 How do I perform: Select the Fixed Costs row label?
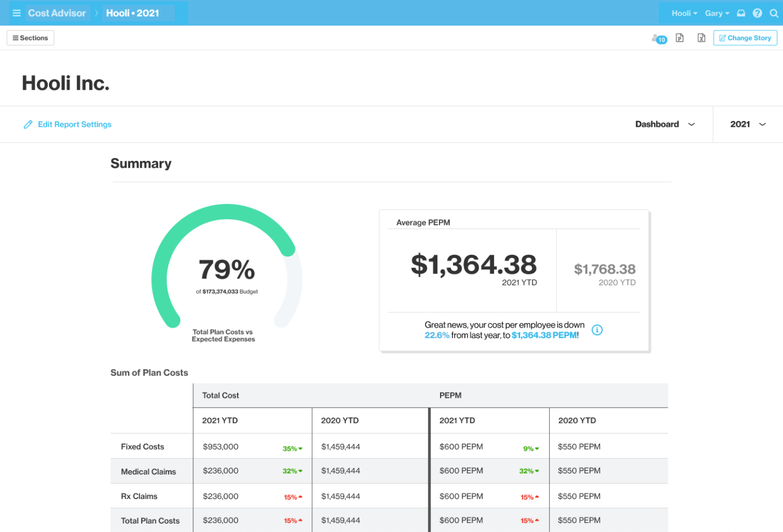point(142,447)
